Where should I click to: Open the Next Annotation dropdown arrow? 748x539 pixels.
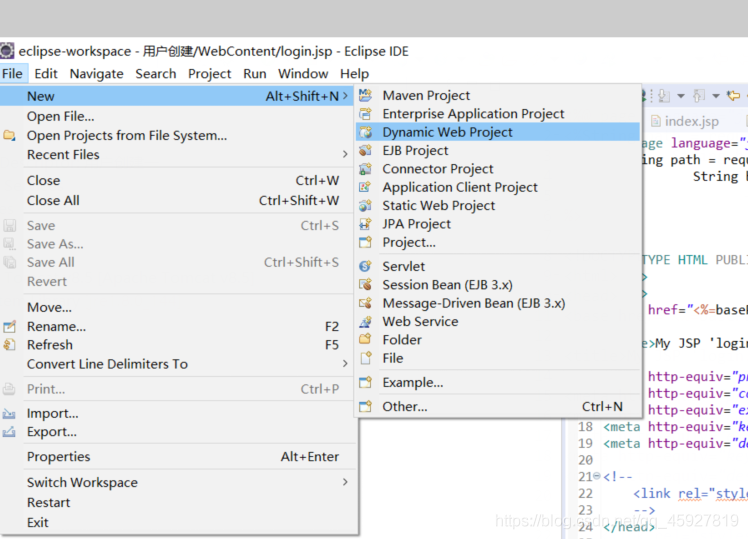point(681,97)
